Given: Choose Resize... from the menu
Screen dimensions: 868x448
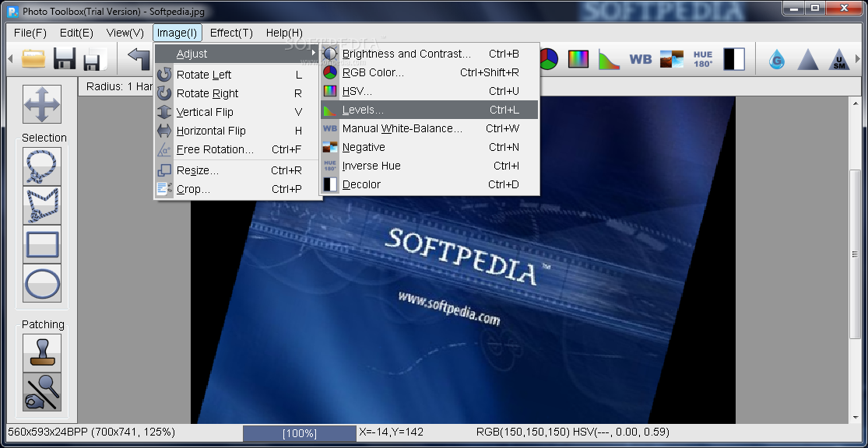Looking at the screenshot, I should 237,170.
